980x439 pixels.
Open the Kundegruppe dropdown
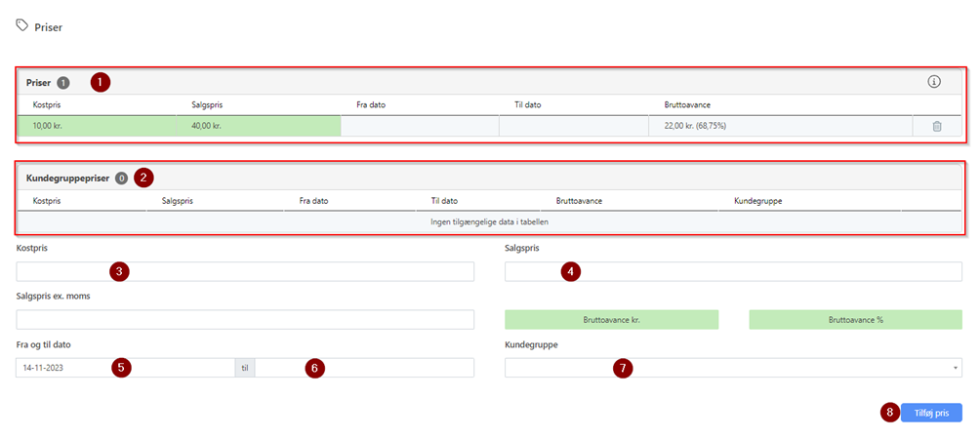coord(732,368)
